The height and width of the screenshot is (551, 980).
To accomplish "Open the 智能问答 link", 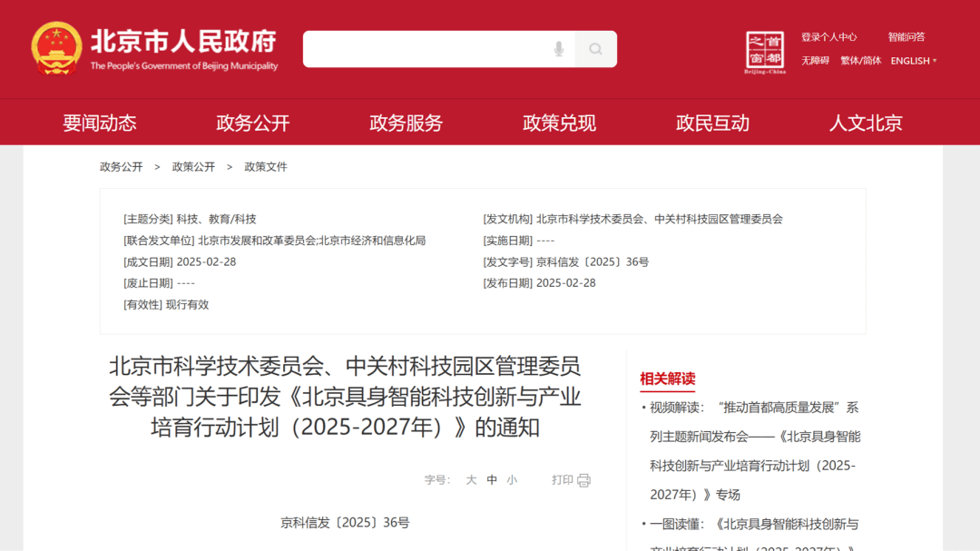I will [x=906, y=37].
